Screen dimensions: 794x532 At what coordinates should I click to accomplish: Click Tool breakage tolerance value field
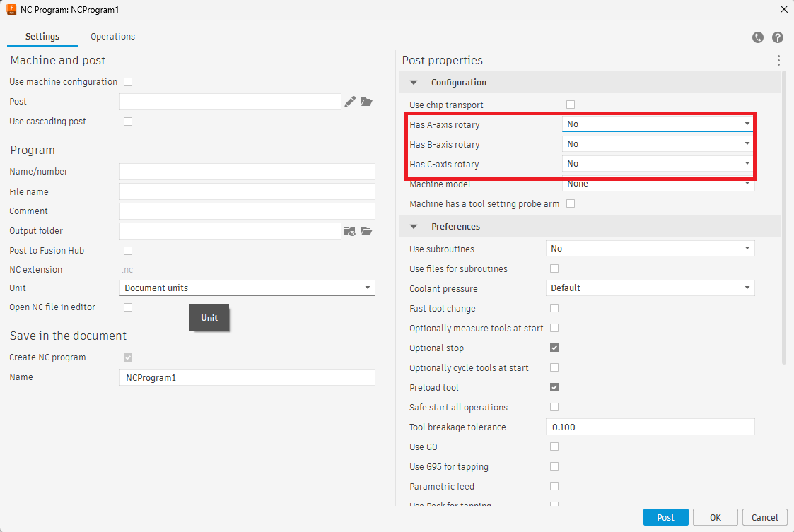pyautogui.click(x=650, y=427)
